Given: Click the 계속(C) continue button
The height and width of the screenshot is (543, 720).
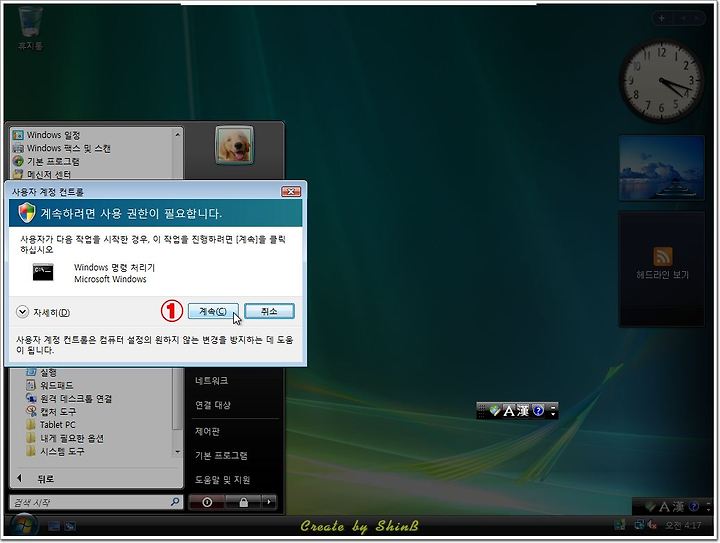Looking at the screenshot, I should [x=213, y=311].
